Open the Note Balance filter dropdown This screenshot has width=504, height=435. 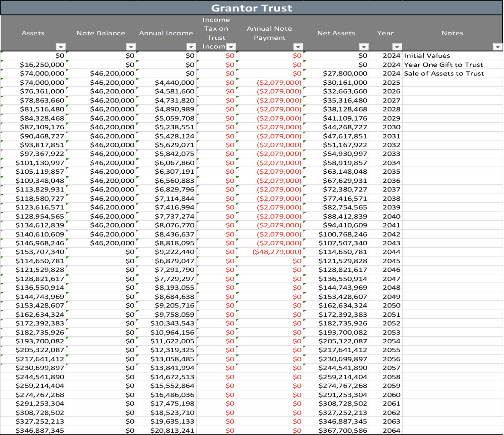click(x=131, y=47)
